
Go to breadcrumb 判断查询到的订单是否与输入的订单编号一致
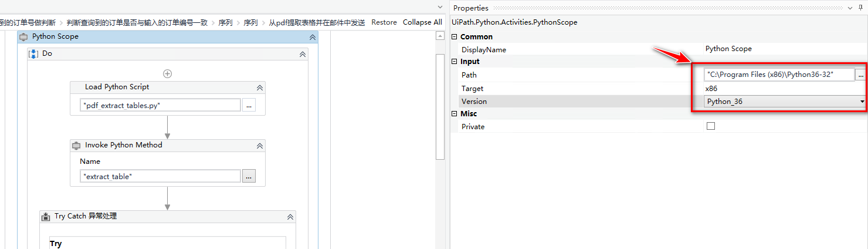pyautogui.click(x=137, y=22)
